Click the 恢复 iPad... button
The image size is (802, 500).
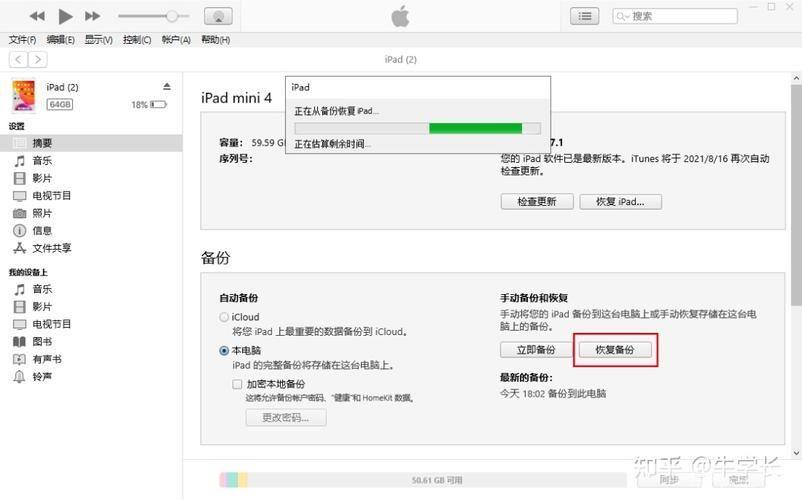click(620, 202)
